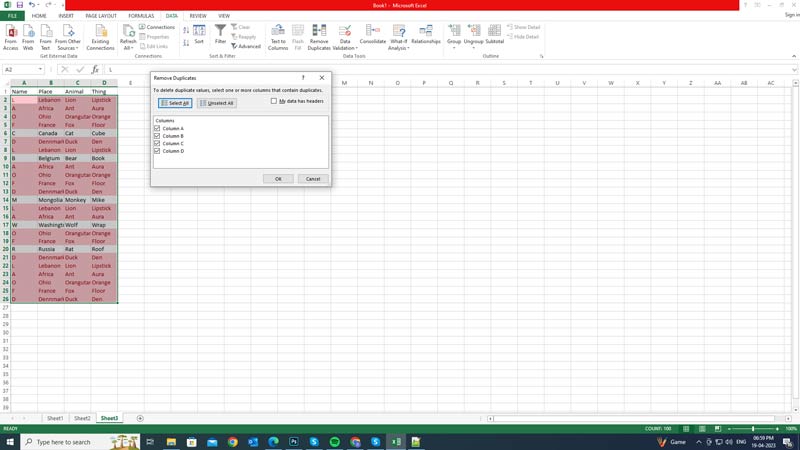
Task: Click Subtotal in Outline group
Action: click(x=494, y=35)
